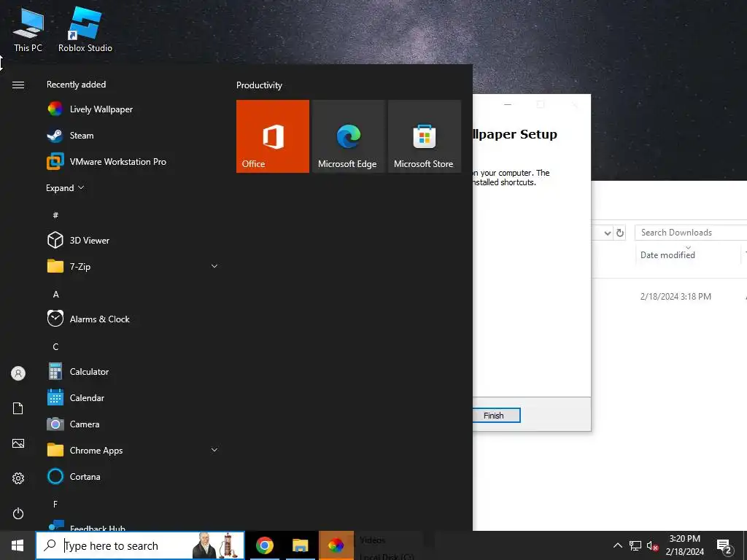The image size is (747, 560).
Task: Select file dated 2/18/2024 3:18 PM
Action: click(676, 296)
